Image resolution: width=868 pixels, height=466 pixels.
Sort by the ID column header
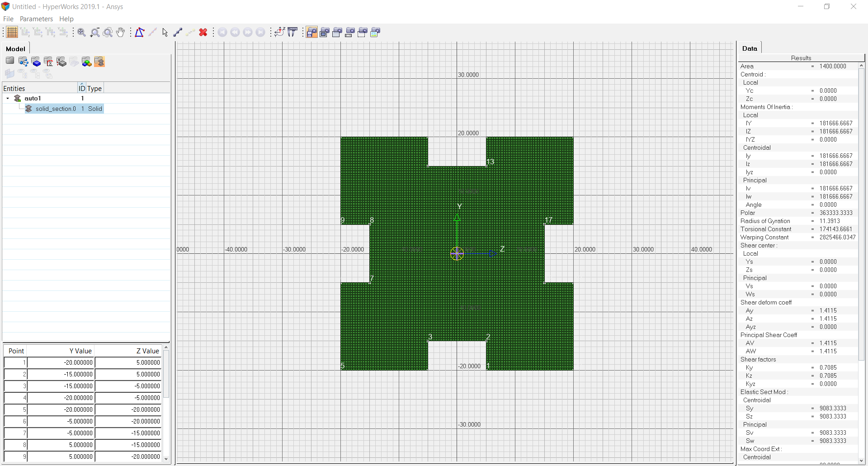82,88
